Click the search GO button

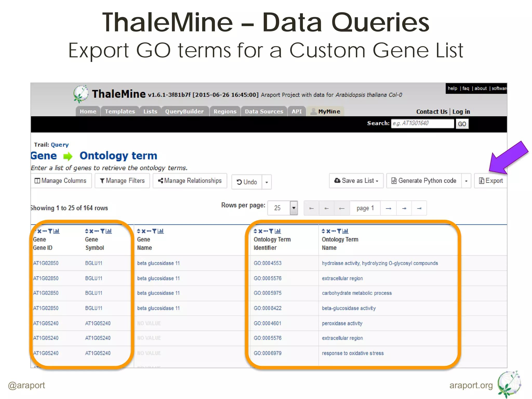coord(462,124)
